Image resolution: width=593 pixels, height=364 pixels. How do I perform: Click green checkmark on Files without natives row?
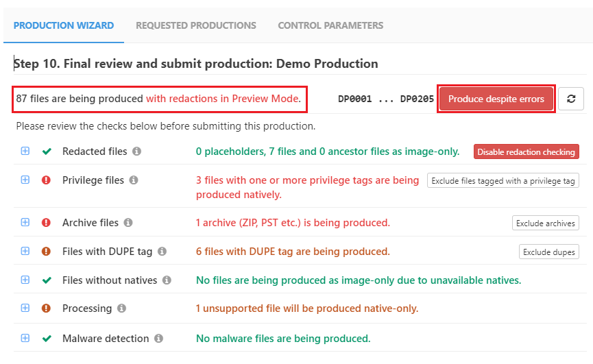click(x=47, y=280)
